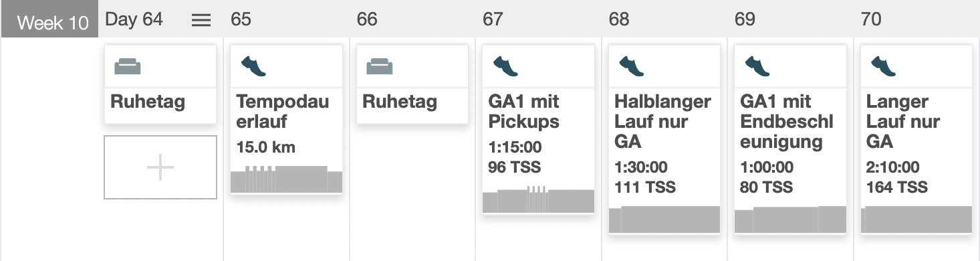The width and height of the screenshot is (980, 261).
Task: Click the GA1 mit Pickups interval graph
Action: tap(538, 199)
